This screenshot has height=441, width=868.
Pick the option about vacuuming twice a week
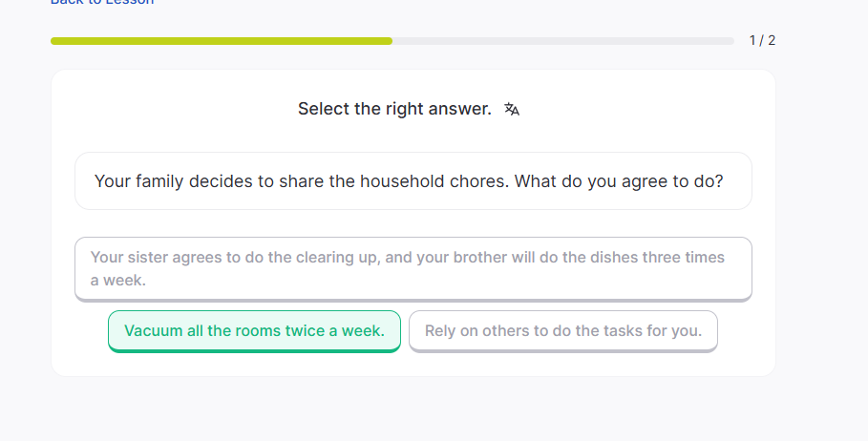point(254,331)
